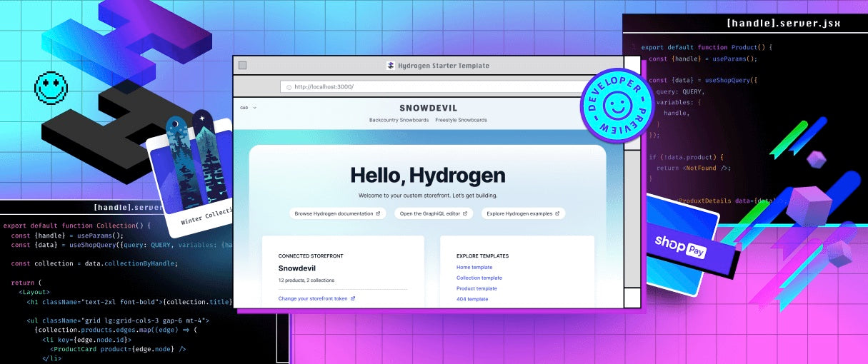Click the external-link icon beside storefront token link
The width and height of the screenshot is (868, 364).
(353, 298)
